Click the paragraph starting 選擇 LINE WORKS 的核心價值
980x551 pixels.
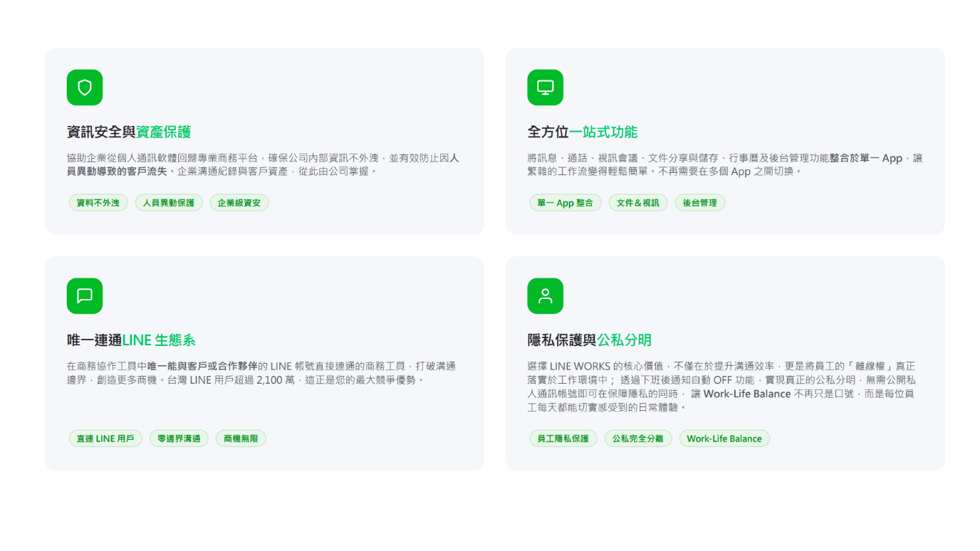[x=721, y=387]
